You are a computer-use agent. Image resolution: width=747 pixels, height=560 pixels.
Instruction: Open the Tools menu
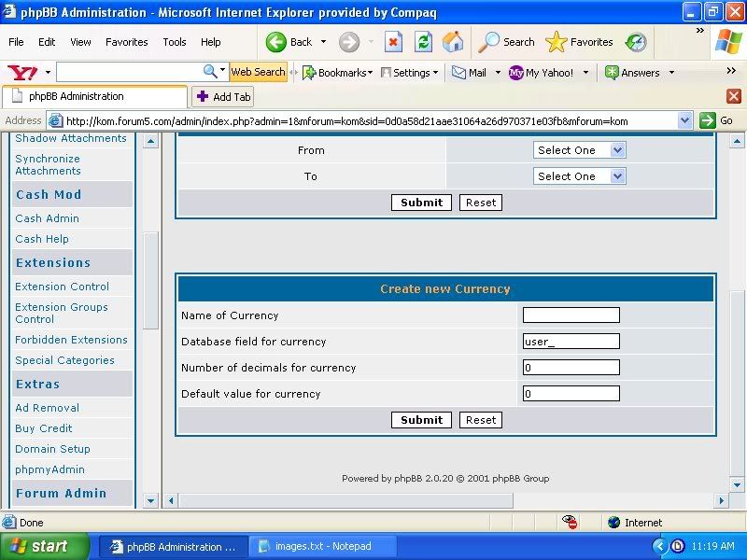click(175, 42)
